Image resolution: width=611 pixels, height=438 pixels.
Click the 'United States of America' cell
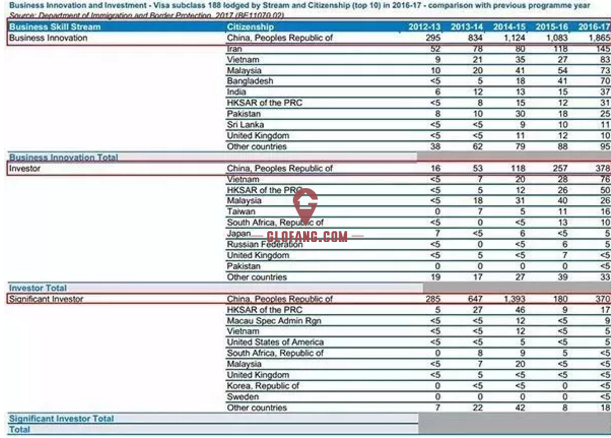275,342
